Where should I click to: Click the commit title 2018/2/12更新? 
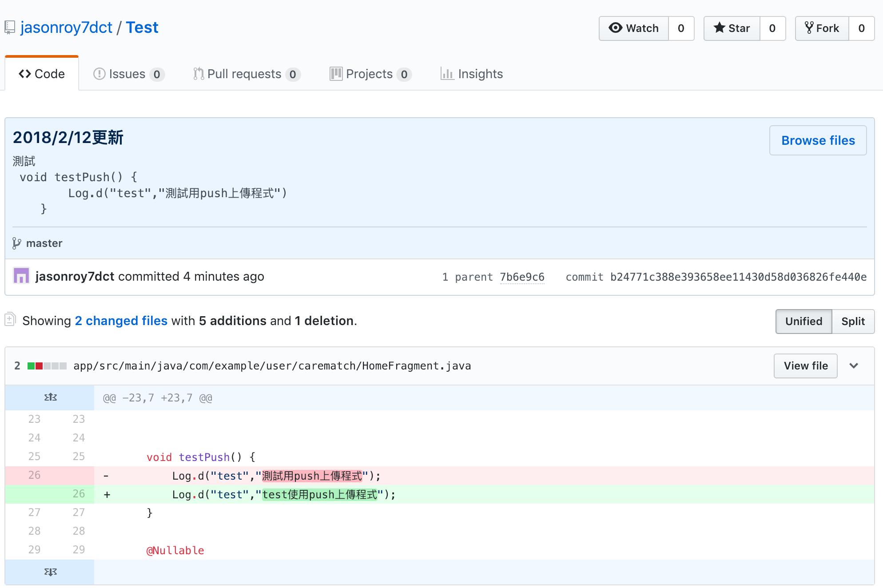[x=68, y=138]
